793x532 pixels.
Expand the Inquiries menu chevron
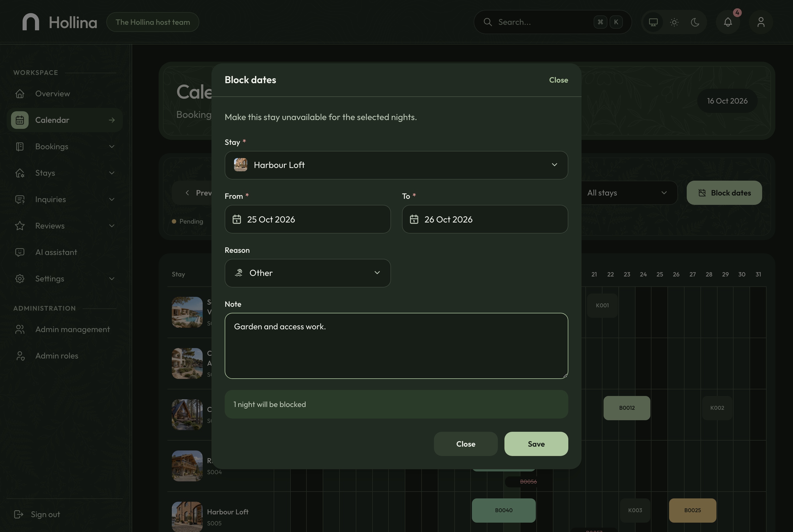tap(112, 199)
